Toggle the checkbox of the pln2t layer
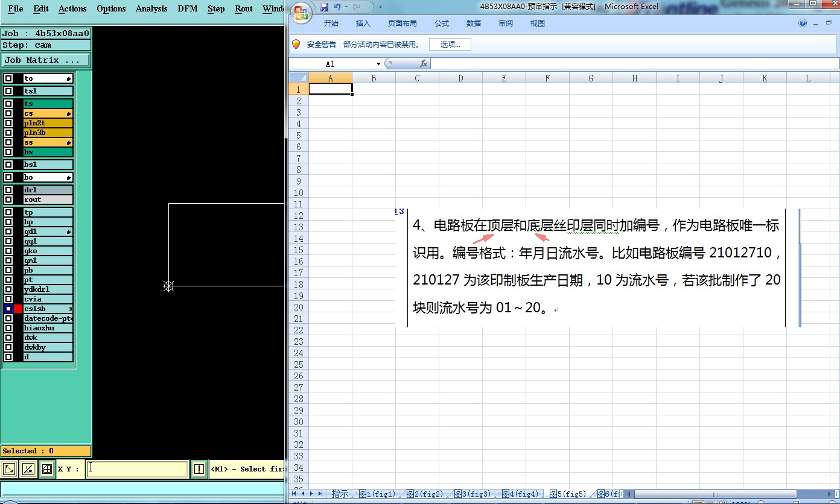This screenshot has height=504, width=840. point(8,123)
